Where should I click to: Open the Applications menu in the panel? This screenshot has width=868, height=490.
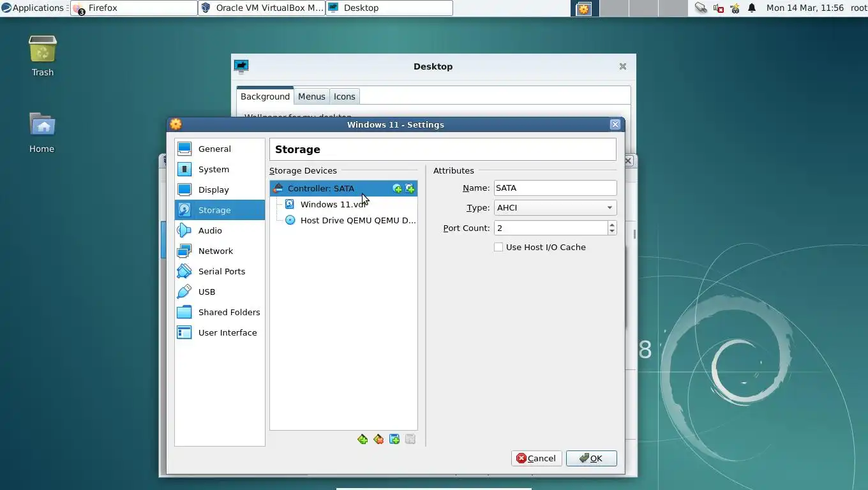[x=33, y=8]
